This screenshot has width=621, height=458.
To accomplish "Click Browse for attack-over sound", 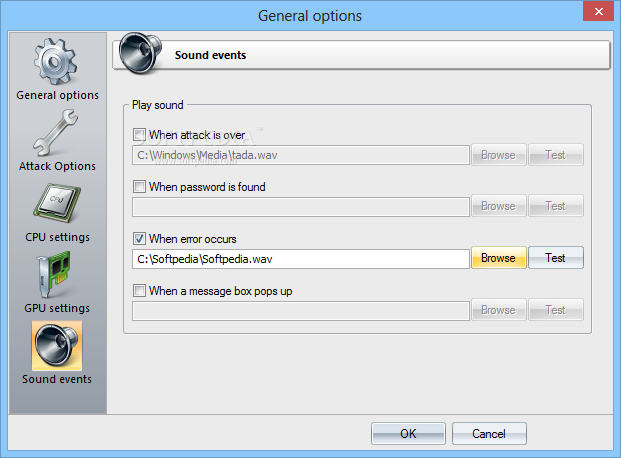I will pos(499,155).
